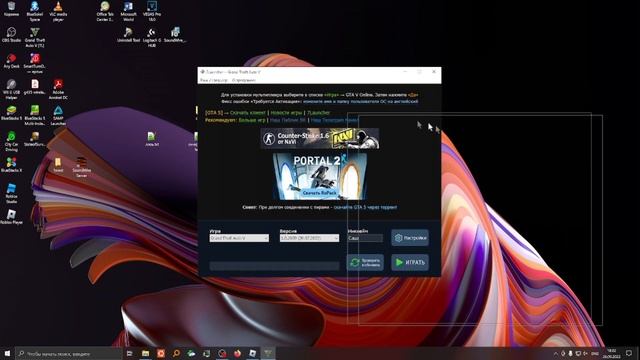The image size is (640, 360).
Task: Click the green ИГРАТЬ play button
Action: pos(410,262)
